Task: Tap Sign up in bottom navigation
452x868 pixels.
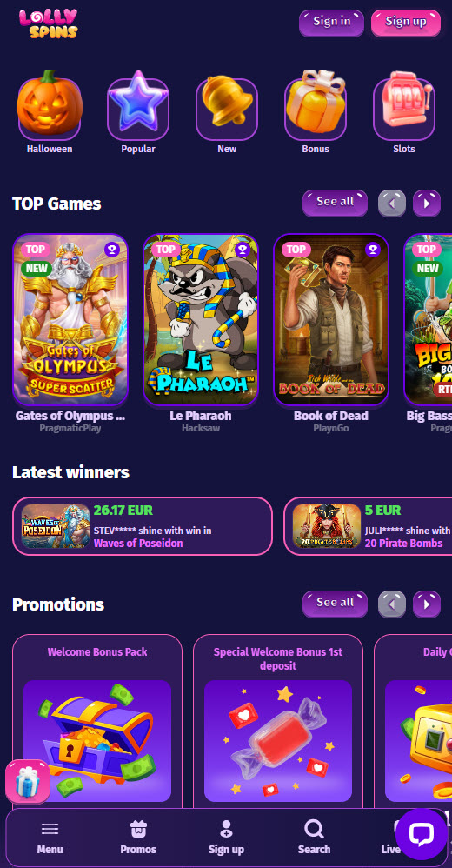Action: click(x=226, y=838)
